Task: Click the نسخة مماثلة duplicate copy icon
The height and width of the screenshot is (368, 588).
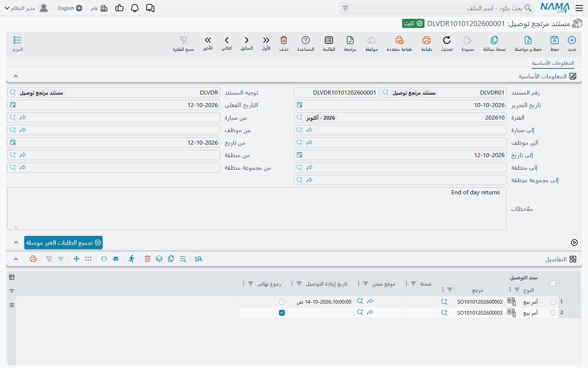Action: pyautogui.click(x=494, y=40)
